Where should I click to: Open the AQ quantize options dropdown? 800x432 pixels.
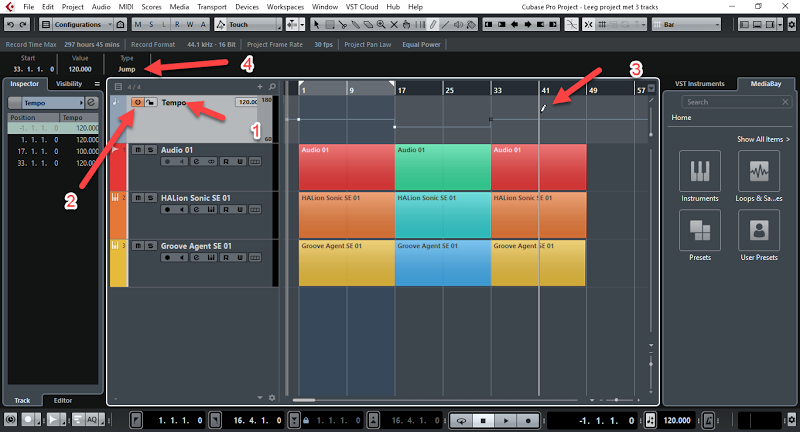tap(103, 420)
